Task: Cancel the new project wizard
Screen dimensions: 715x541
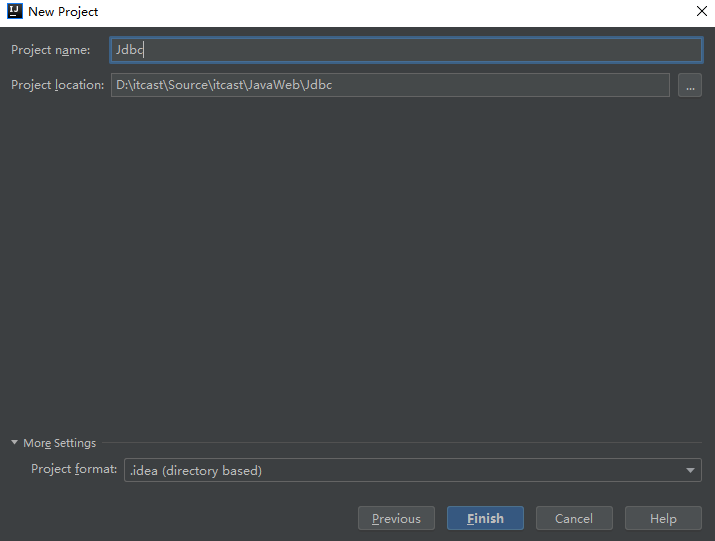Action: click(x=574, y=518)
